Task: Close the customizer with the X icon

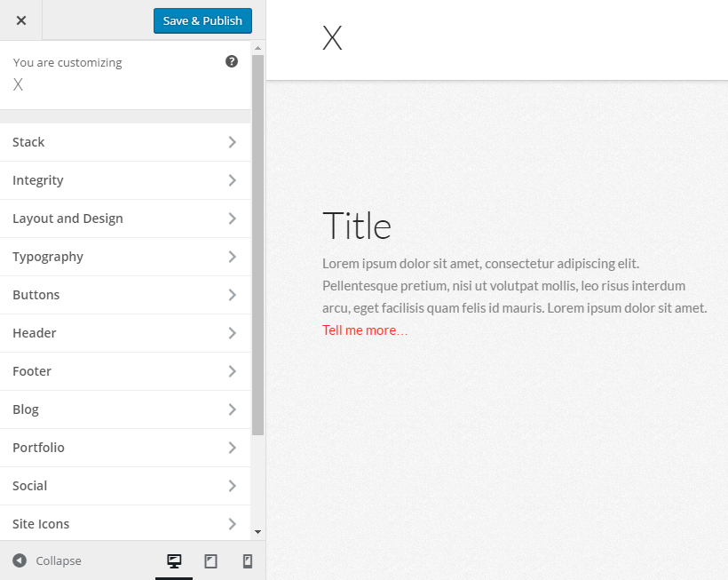Action: [x=21, y=20]
